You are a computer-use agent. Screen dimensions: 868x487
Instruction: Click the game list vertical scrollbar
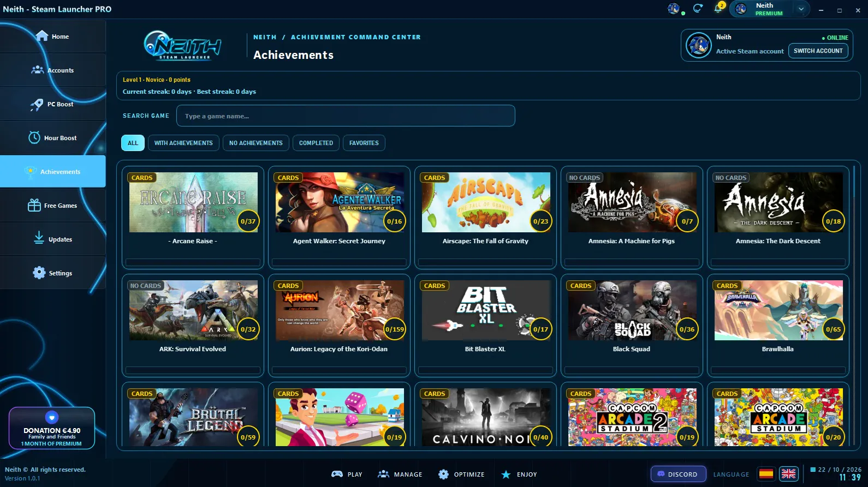pos(854,305)
